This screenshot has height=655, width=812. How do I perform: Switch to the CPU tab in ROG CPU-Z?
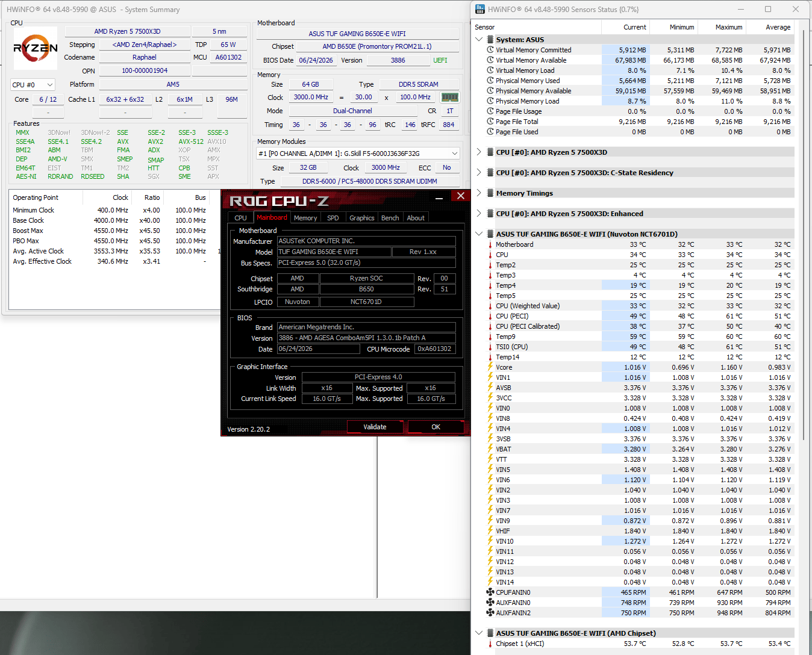(240, 218)
